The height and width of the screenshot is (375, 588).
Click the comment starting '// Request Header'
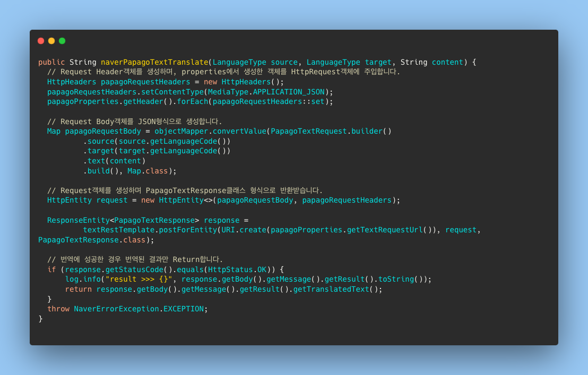pos(223,72)
